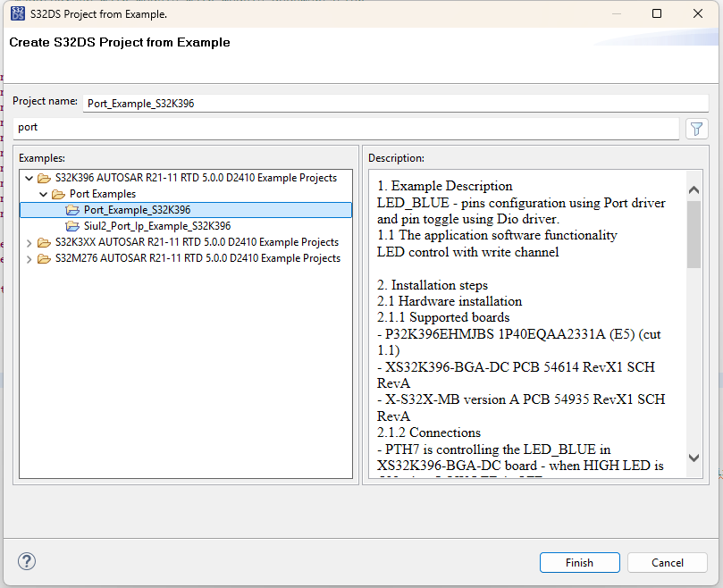
Task: Open the example filter options funnel icon
Action: (696, 128)
